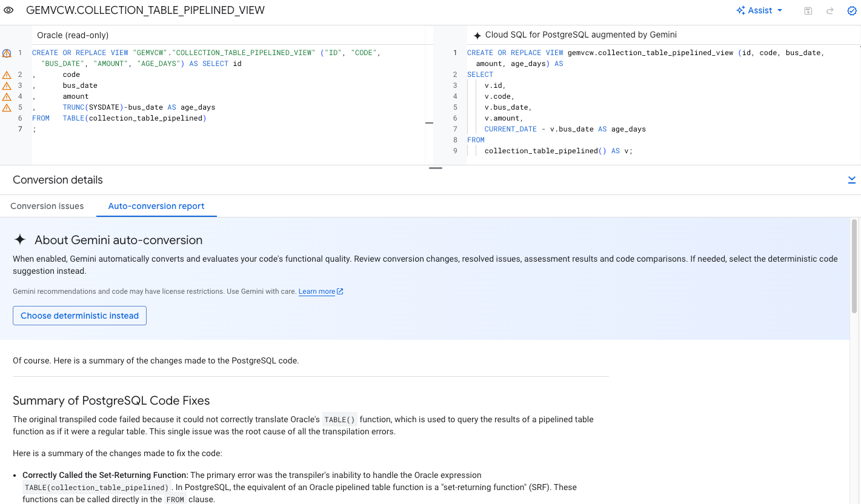Click the verified badge icon at top right
The height and width of the screenshot is (504, 861).
(851, 10)
